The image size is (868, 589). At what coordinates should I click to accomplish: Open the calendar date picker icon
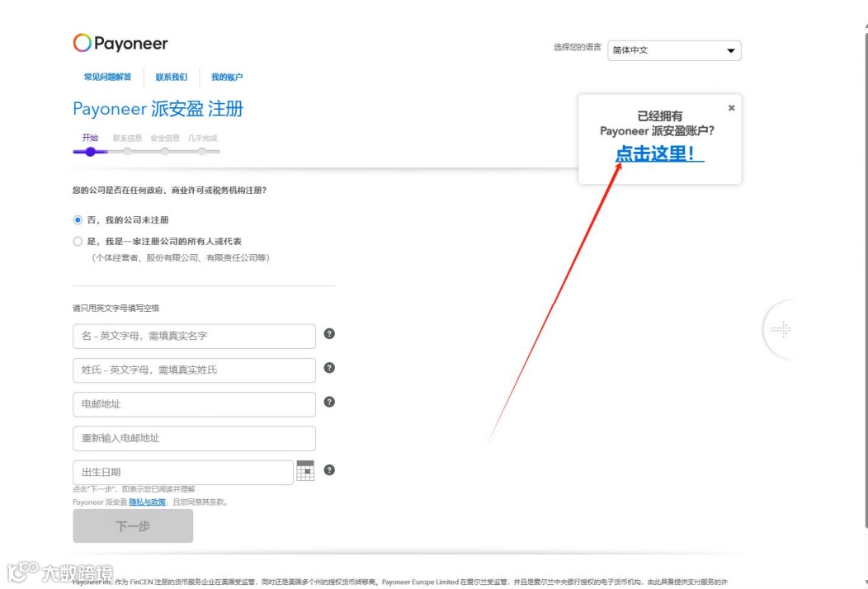tap(305, 470)
